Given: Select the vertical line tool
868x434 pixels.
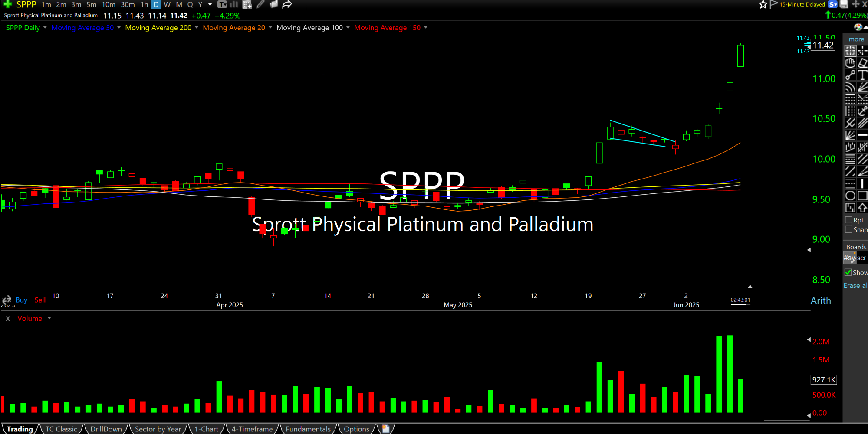Looking at the screenshot, I should pyautogui.click(x=862, y=183).
